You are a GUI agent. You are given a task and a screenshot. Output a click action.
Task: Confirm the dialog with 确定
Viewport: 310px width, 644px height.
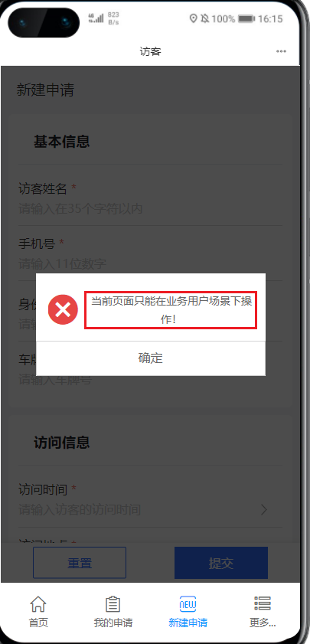(x=151, y=358)
